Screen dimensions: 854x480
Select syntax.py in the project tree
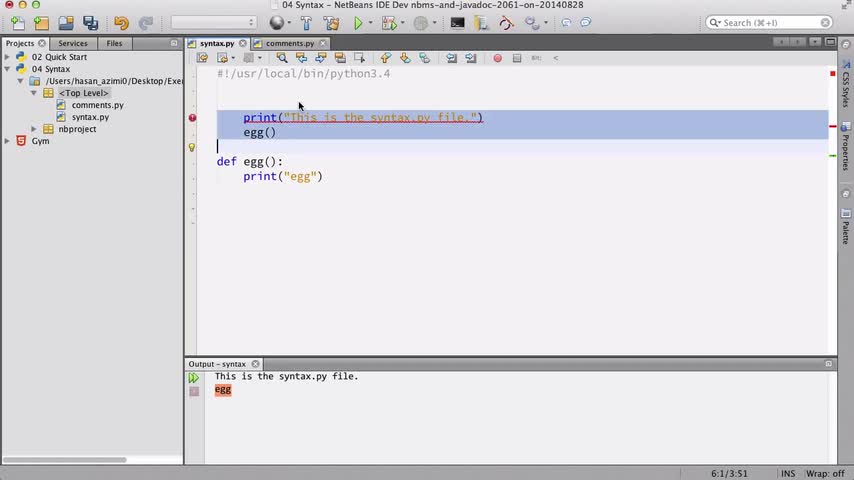pyautogui.click(x=90, y=117)
